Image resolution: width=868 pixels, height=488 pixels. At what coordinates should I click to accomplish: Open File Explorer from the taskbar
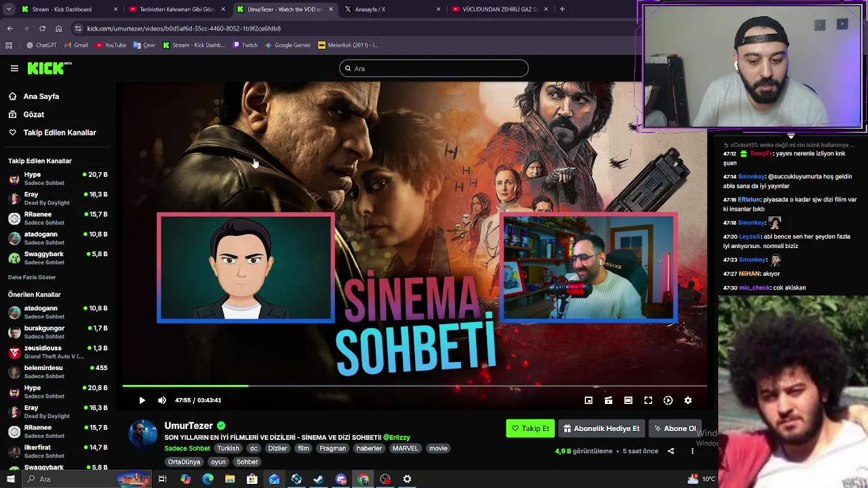point(230,479)
